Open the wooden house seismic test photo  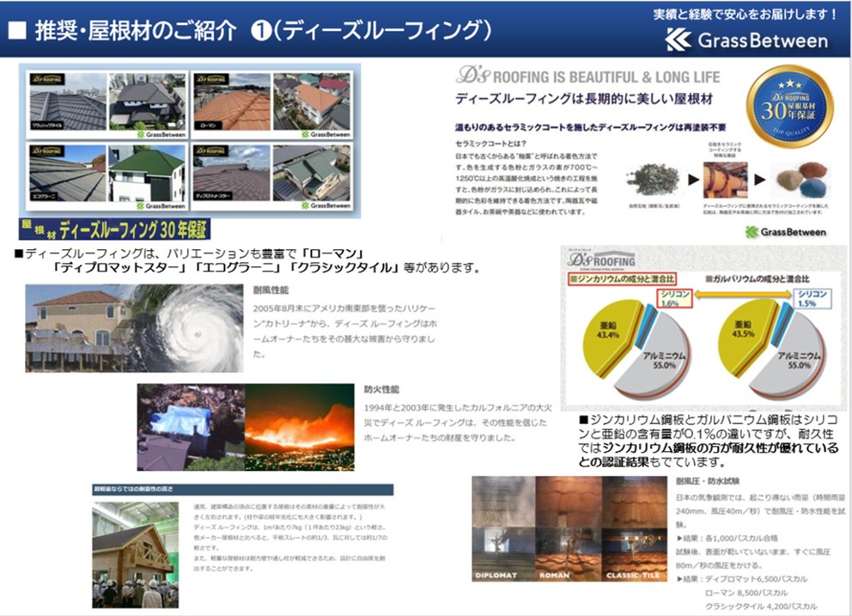[136, 554]
